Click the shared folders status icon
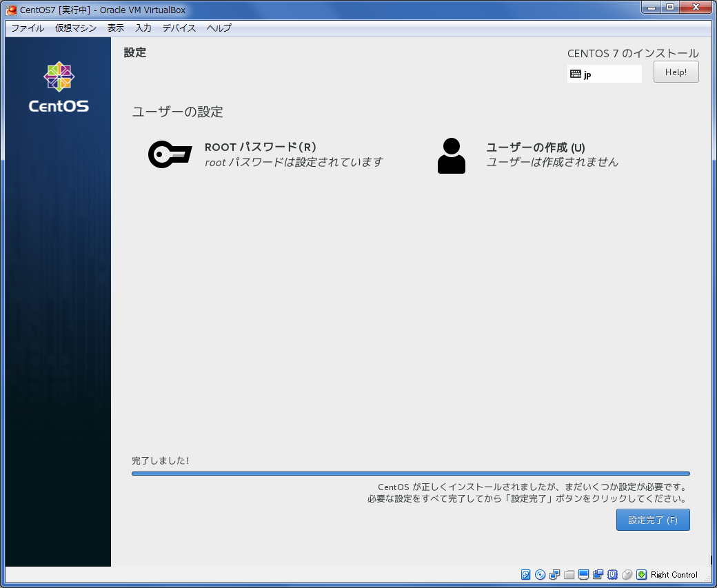 (569, 574)
